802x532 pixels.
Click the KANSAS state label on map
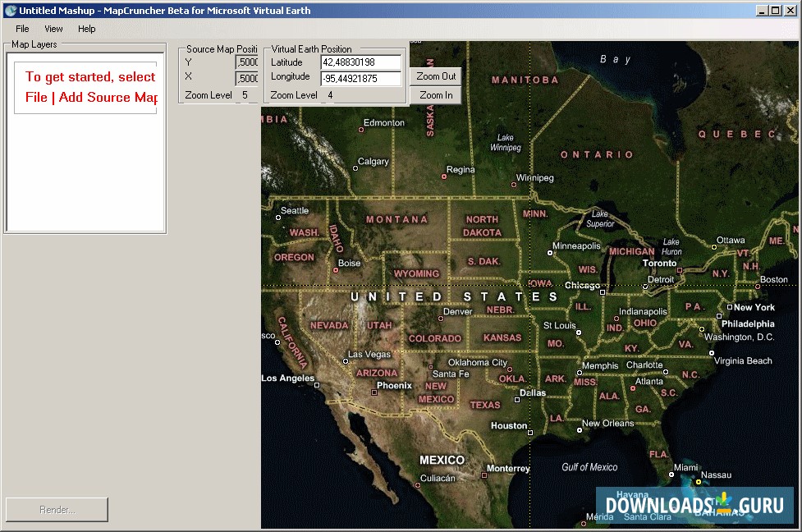(x=502, y=337)
